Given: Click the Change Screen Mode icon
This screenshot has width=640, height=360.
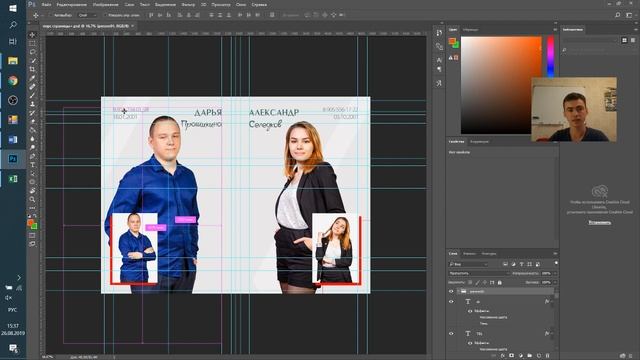Looking at the screenshot, I should (x=32, y=244).
